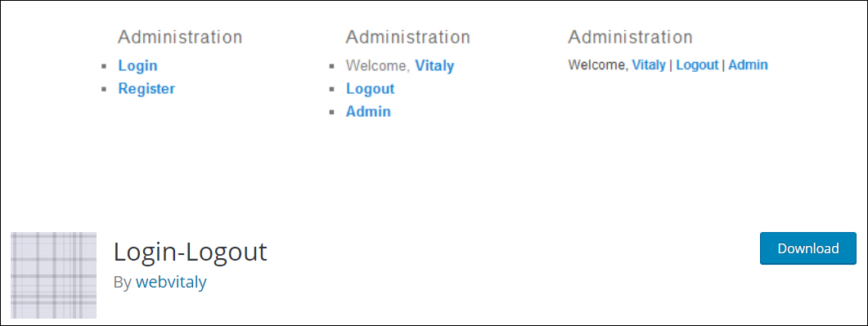Click the blue Download button
This screenshot has height=326, width=868.
tap(808, 248)
